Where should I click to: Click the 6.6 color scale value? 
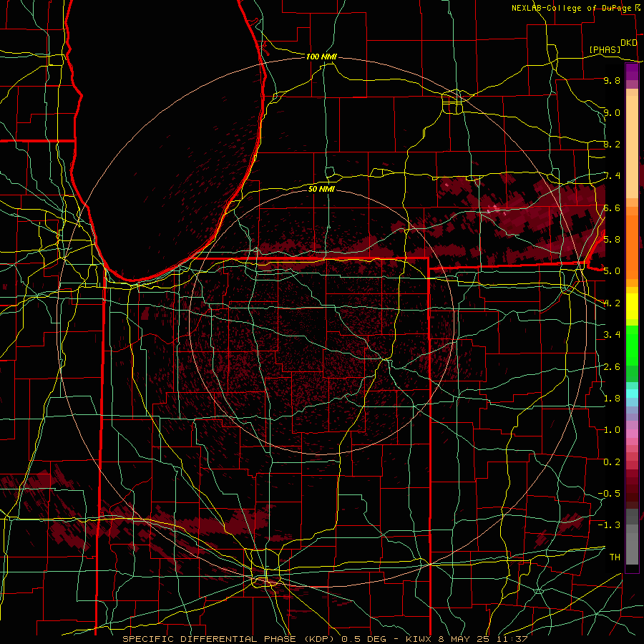click(x=612, y=208)
